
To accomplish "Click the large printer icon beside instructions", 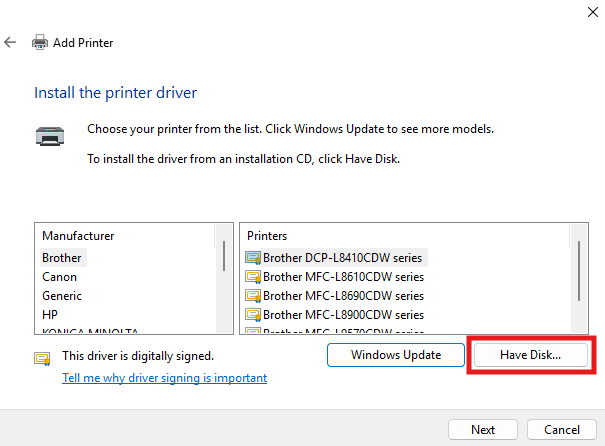I will (x=50, y=136).
